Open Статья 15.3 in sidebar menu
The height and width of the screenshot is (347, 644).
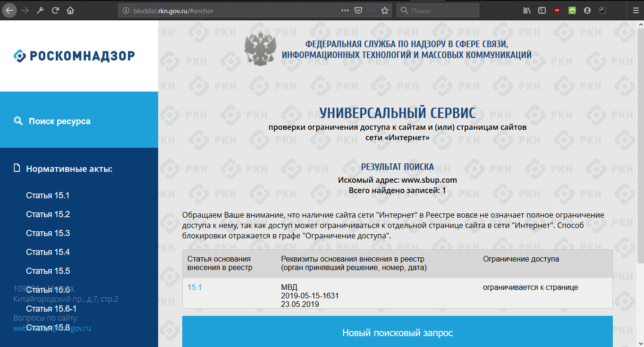pos(48,233)
